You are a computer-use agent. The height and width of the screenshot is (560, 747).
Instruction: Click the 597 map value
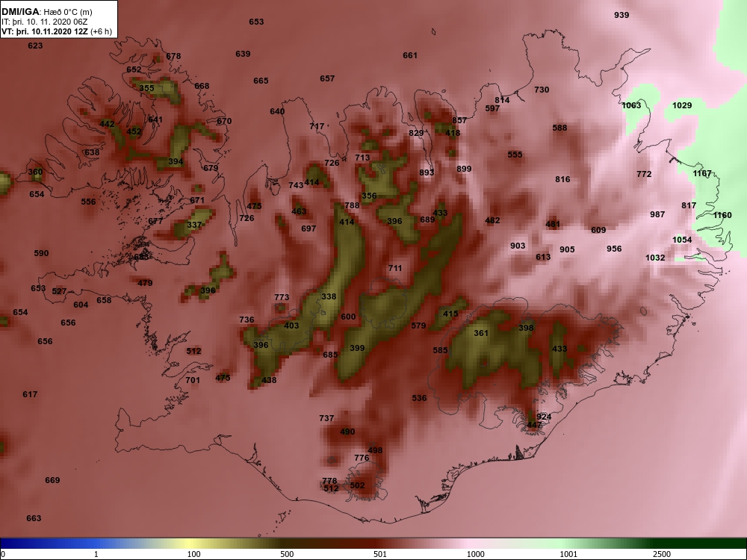pyautogui.click(x=492, y=108)
